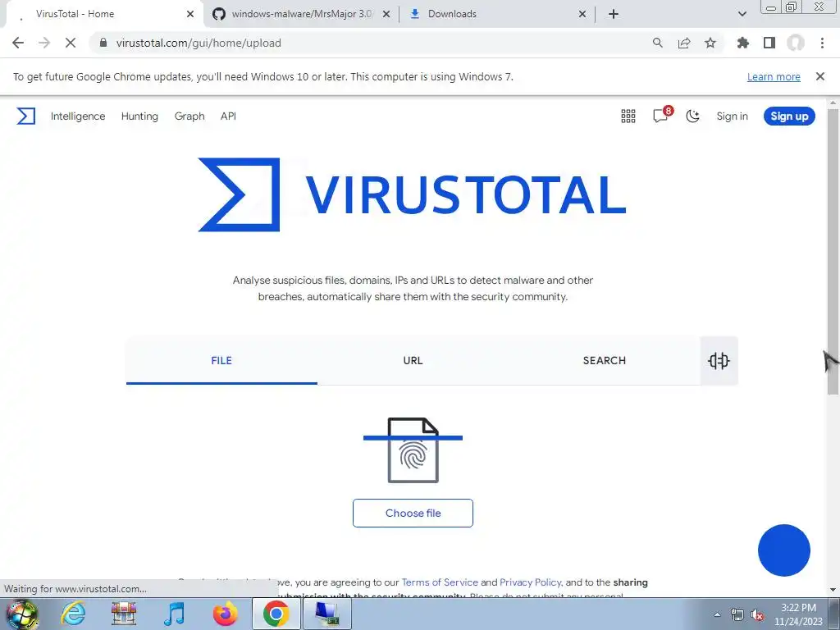This screenshot has height=630, width=840.
Task: Launch Internet Explorer from the taskbar
Action: (73, 614)
